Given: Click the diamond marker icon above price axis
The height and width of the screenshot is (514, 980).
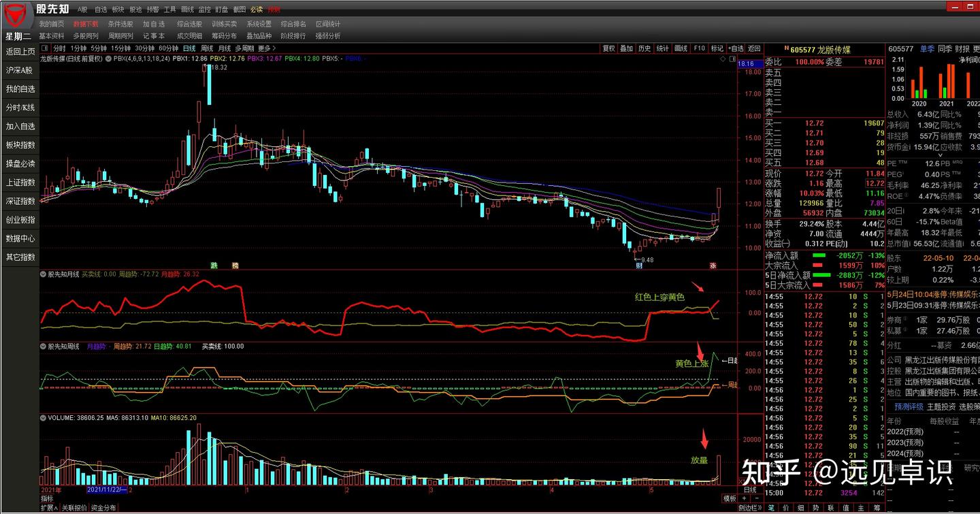Looking at the screenshot, I should 723,59.
